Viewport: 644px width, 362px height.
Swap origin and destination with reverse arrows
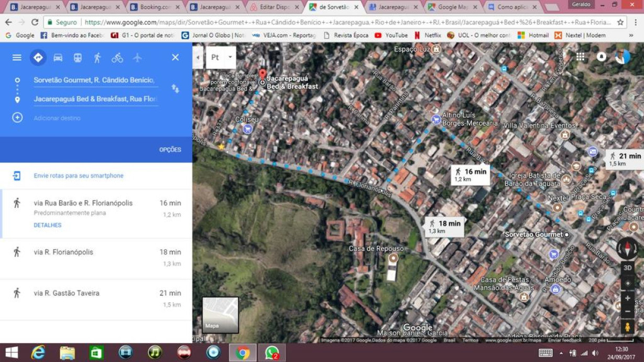[175, 89]
